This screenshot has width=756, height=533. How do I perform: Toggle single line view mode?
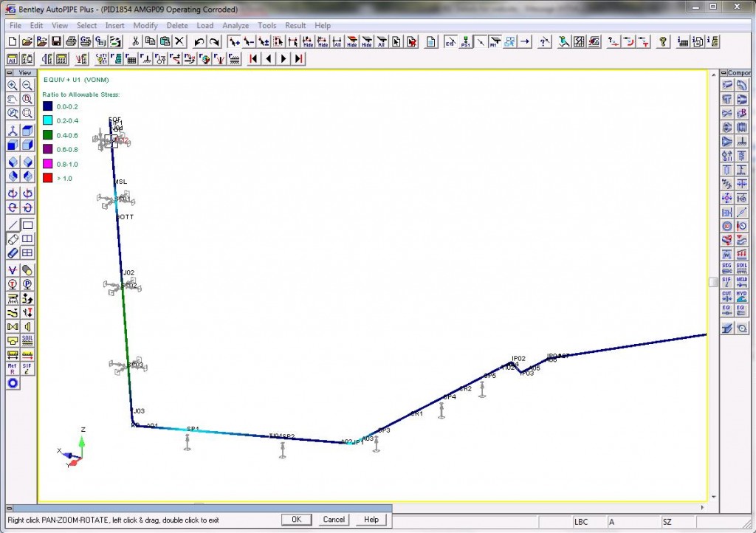(13, 225)
